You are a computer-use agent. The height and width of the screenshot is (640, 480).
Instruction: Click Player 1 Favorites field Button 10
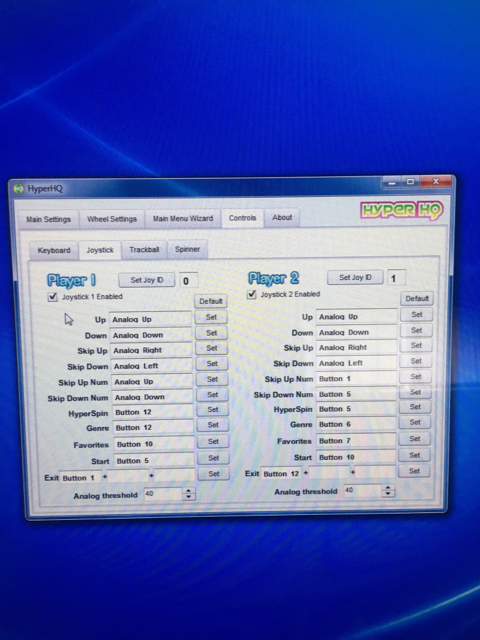pyautogui.click(x=154, y=444)
